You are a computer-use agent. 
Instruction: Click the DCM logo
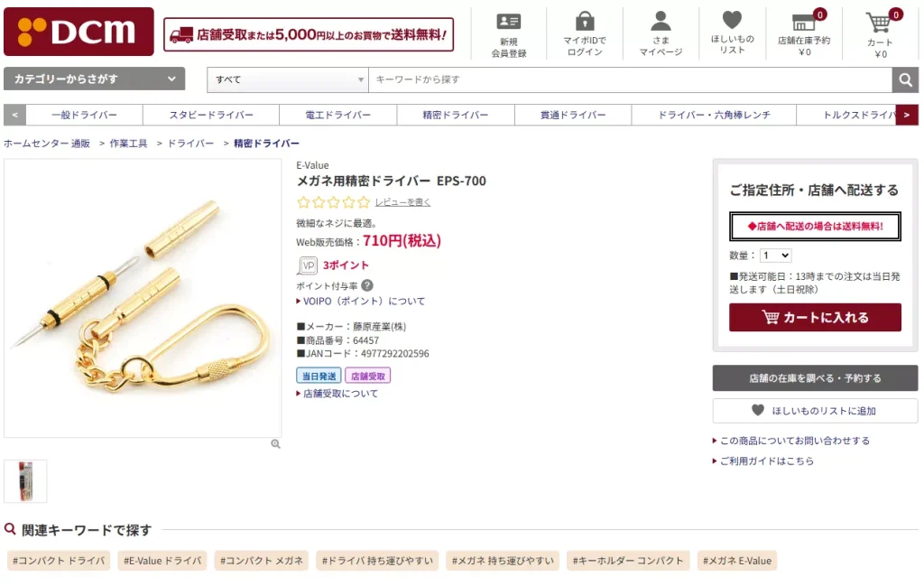(79, 32)
